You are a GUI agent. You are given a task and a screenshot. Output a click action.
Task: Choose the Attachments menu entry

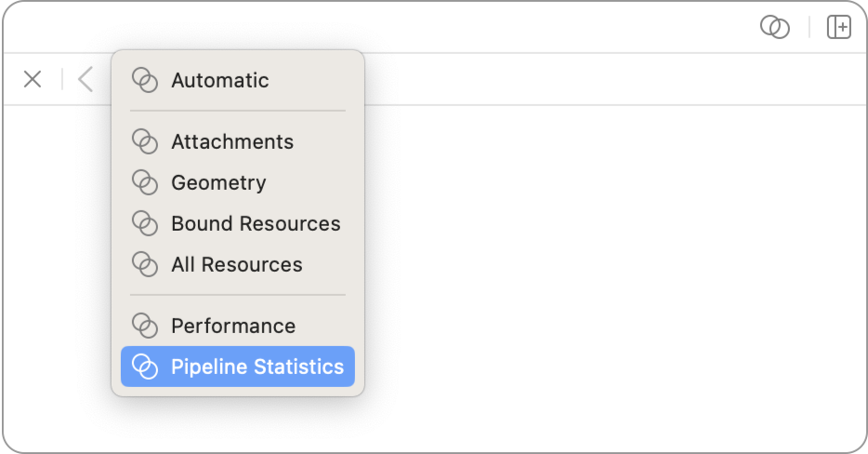232,141
